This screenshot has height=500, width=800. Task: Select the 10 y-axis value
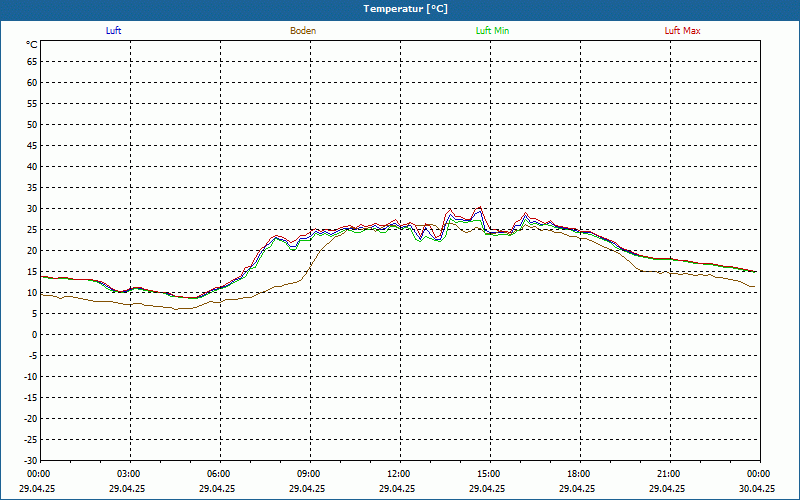pos(32,293)
